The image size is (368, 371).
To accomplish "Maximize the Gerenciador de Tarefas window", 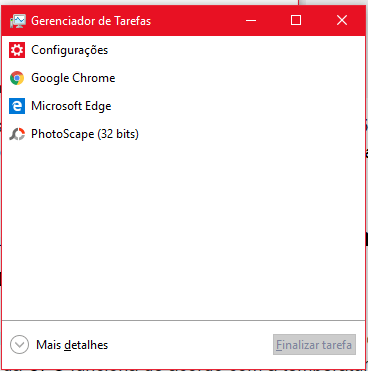I will pos(296,21).
